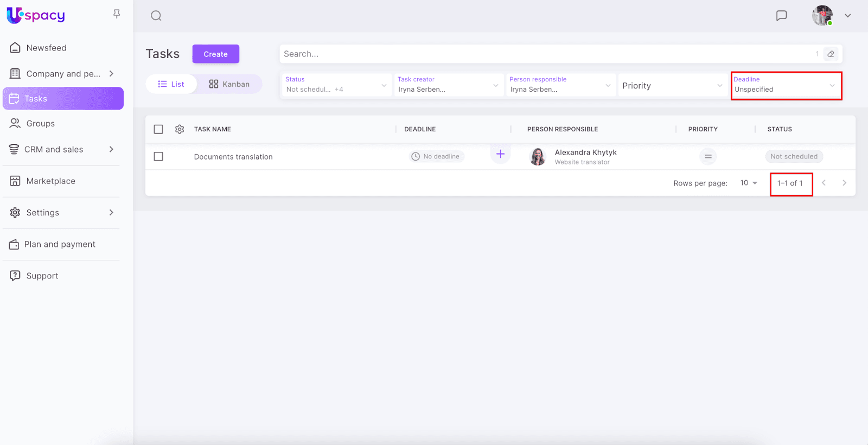
Task: Click the Create task button
Action: (215, 54)
